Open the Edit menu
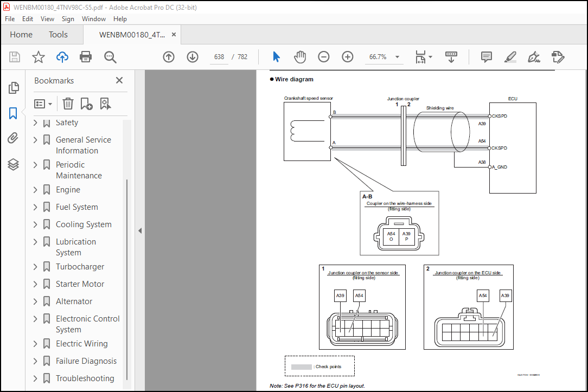 [27, 19]
